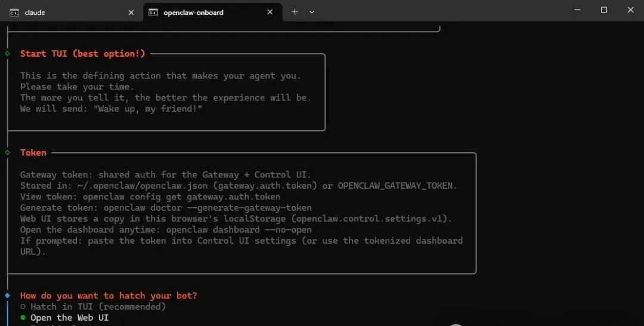The width and height of the screenshot is (644, 326).
Task: Expand the new tab profile dropdown
Action: pos(312,12)
